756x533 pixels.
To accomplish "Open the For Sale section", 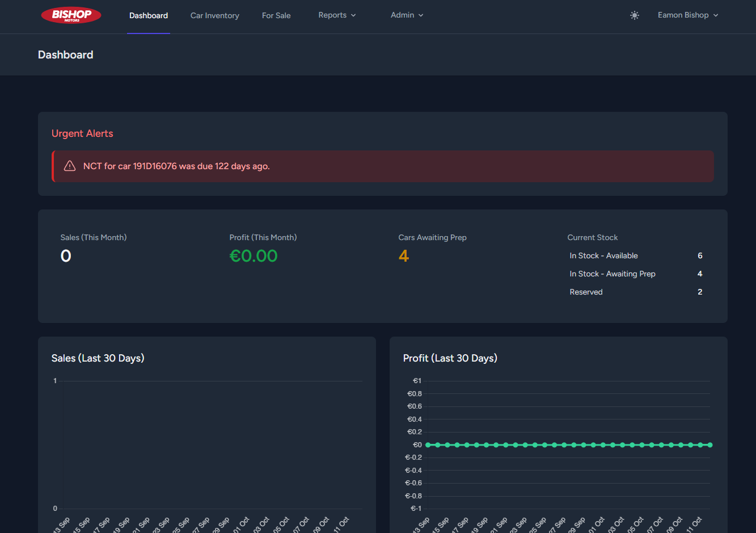I will (x=276, y=15).
